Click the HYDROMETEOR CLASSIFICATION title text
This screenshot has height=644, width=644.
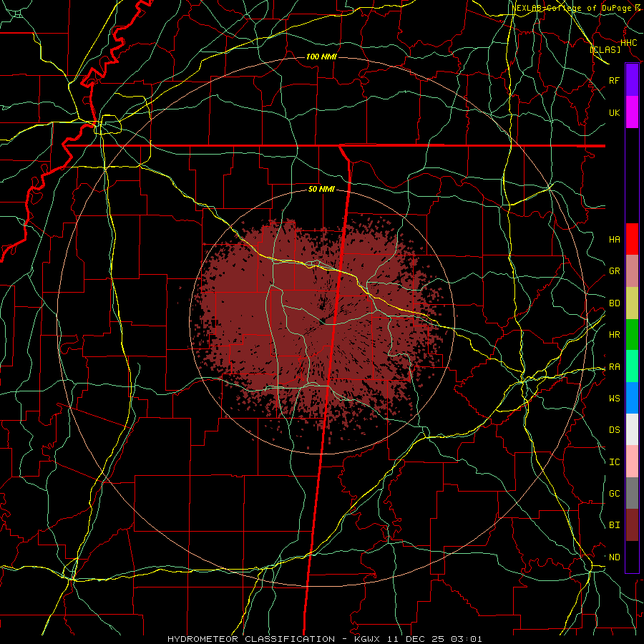(x=251, y=639)
